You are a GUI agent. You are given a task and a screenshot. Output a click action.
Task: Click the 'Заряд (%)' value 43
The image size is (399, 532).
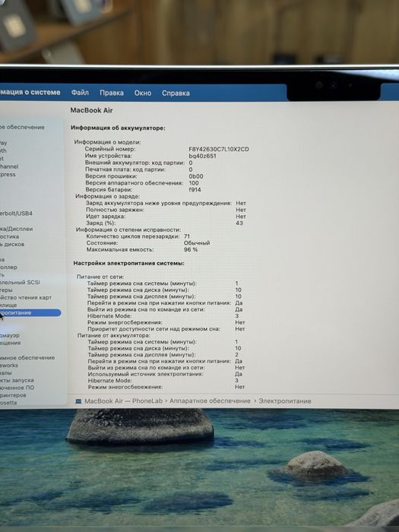[x=239, y=223]
